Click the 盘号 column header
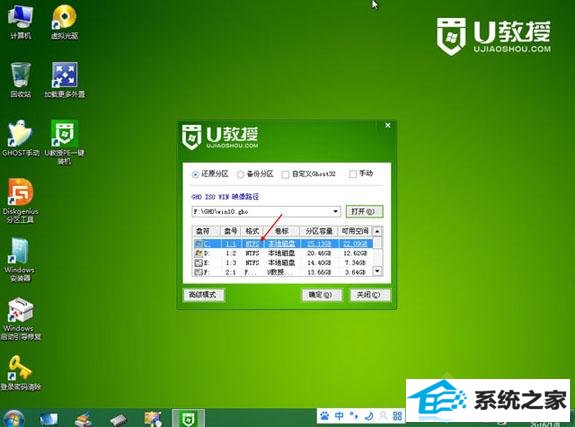This screenshot has height=427, width=575. (x=230, y=231)
